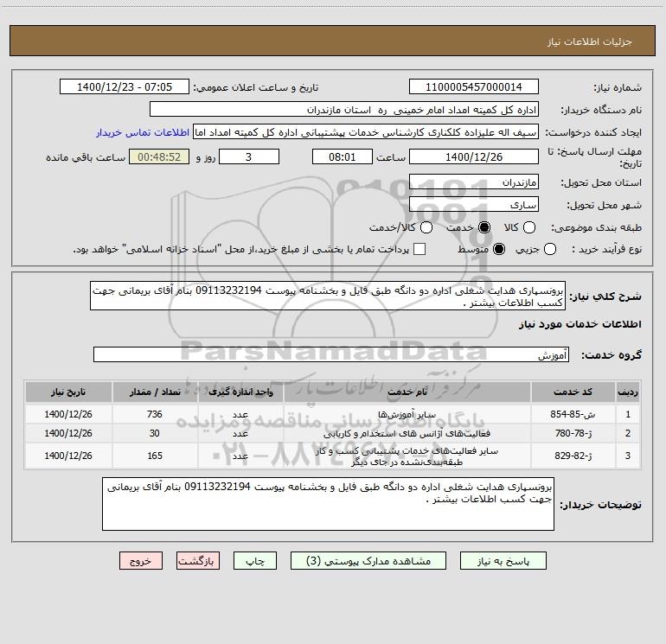Click employment agency activities service name
Viewport: 666px width, 644px height.
[x=407, y=433]
